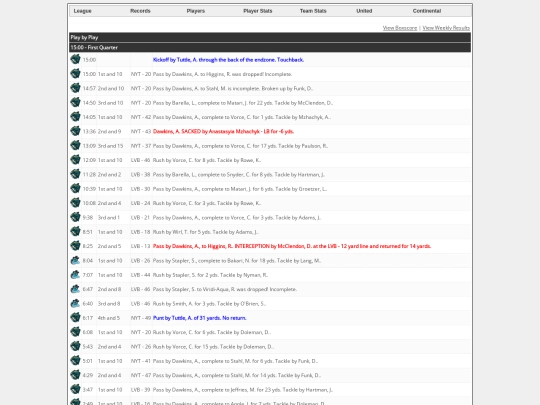
Task: Click team logo on the 10:39 row
Action: coord(75,188)
